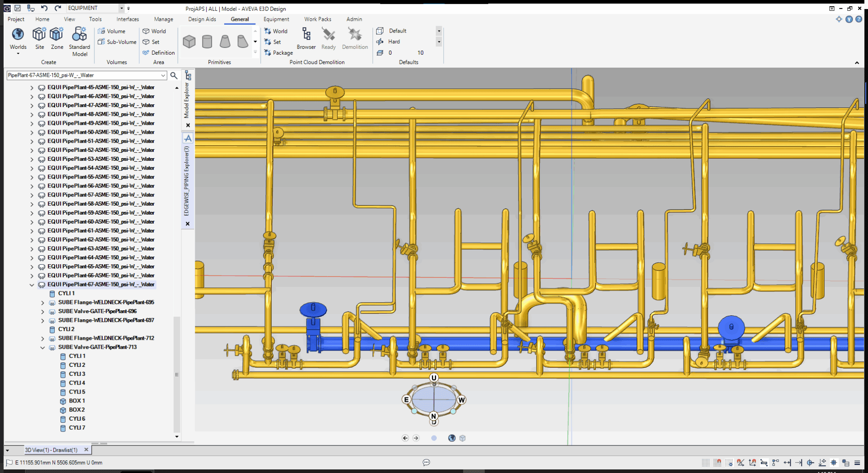Click the Point Cloud Package button
868x473 pixels.
278,53
